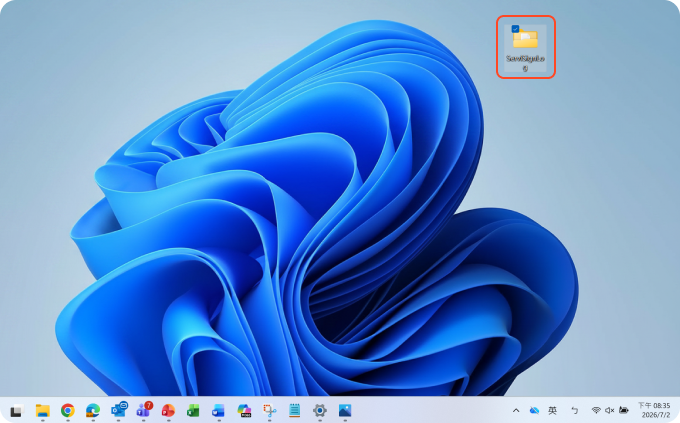
Task: Open Notepad from the taskbar
Action: [294, 410]
